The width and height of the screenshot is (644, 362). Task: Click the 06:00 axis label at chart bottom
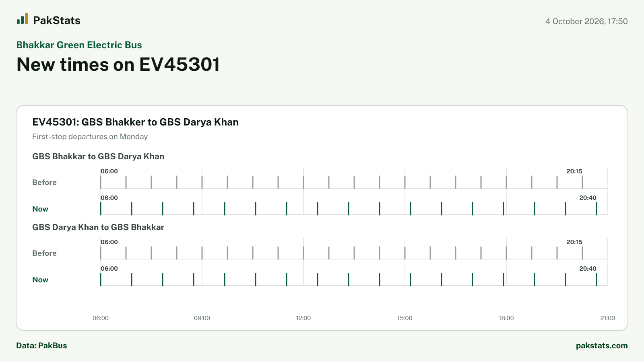click(x=101, y=318)
